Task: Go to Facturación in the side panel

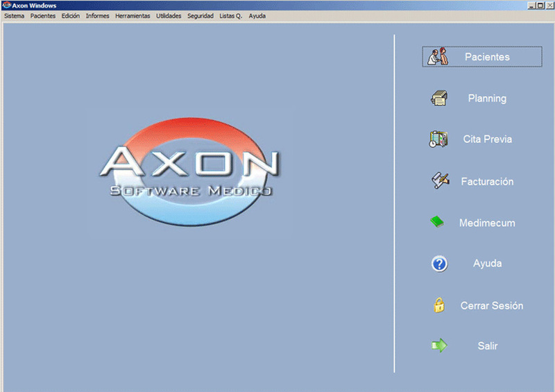Action: 487,181
